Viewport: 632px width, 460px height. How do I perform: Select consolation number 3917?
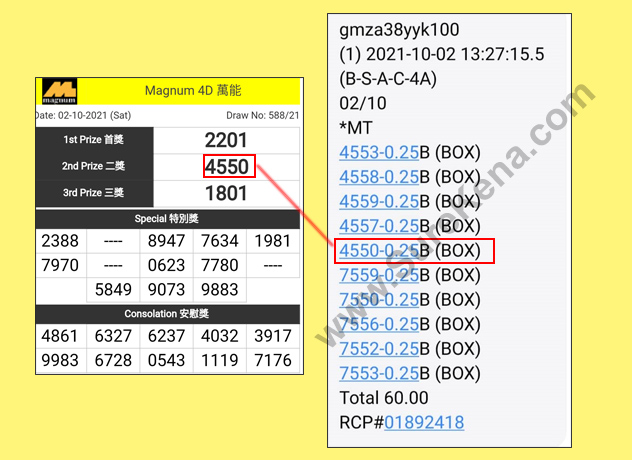(273, 336)
